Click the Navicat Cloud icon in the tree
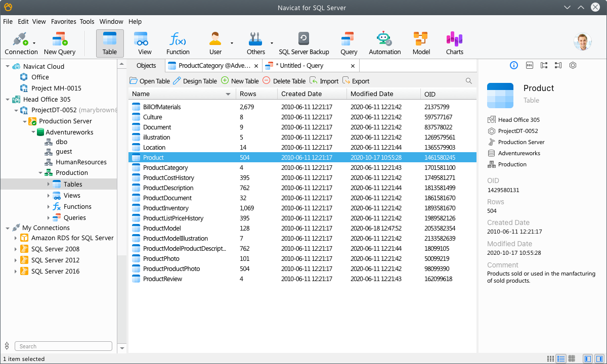This screenshot has height=364, width=607. [x=16, y=66]
